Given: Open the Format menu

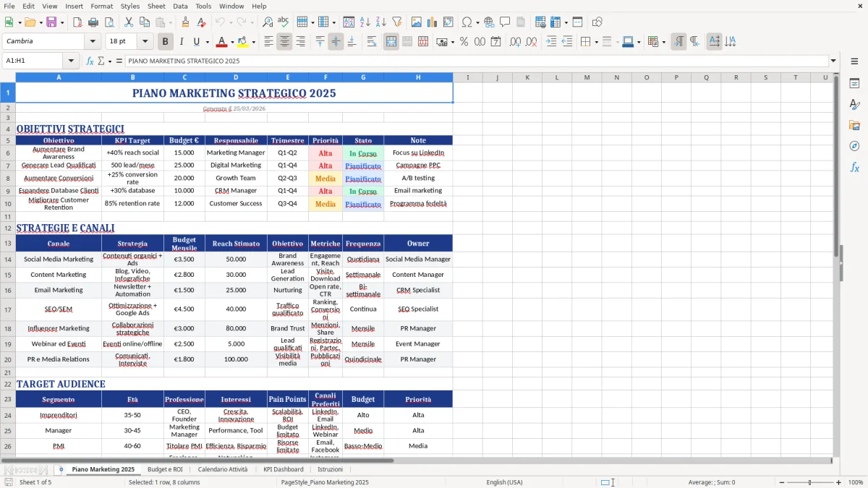Looking at the screenshot, I should click(101, 6).
